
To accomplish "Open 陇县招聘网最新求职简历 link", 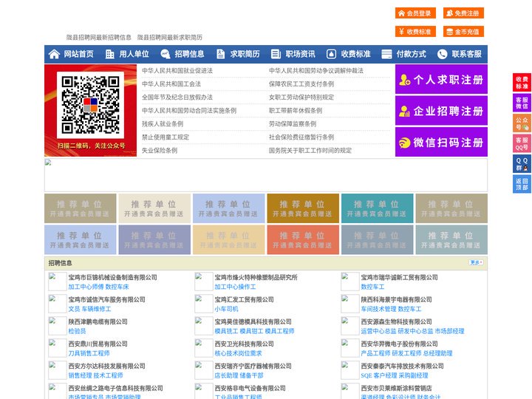I will point(170,38).
